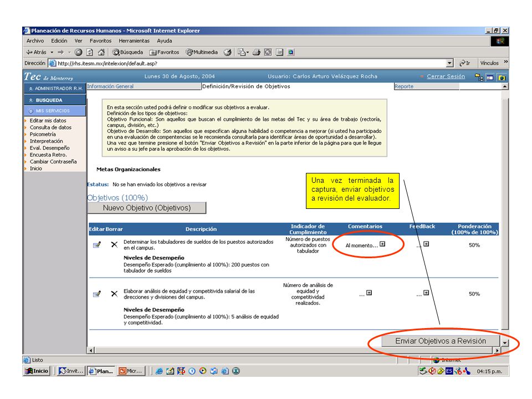The image size is (532, 399).
Task: Expand FeedBack for the tabuladores objective
Action: tap(427, 244)
